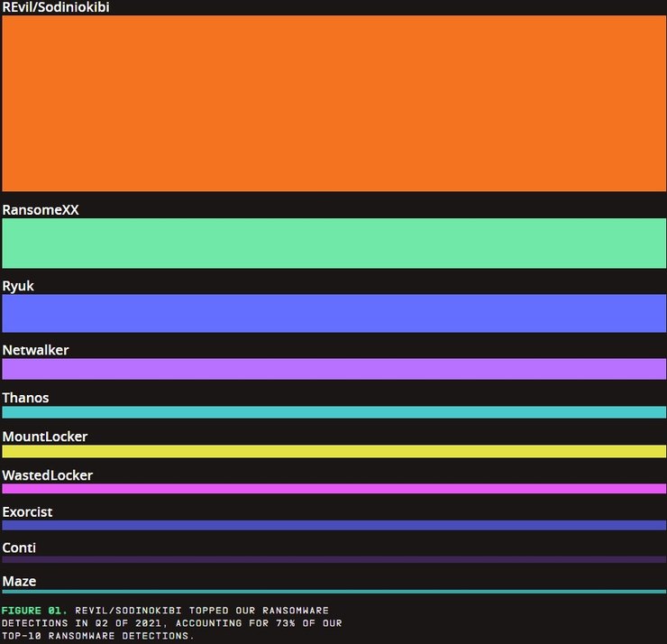Select the Exorcist label
667x644 pixels.
(x=27, y=512)
